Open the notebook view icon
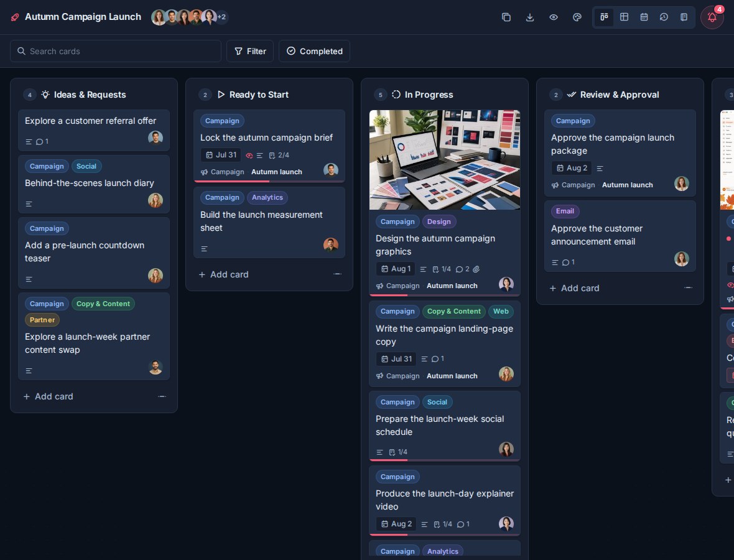 [684, 17]
